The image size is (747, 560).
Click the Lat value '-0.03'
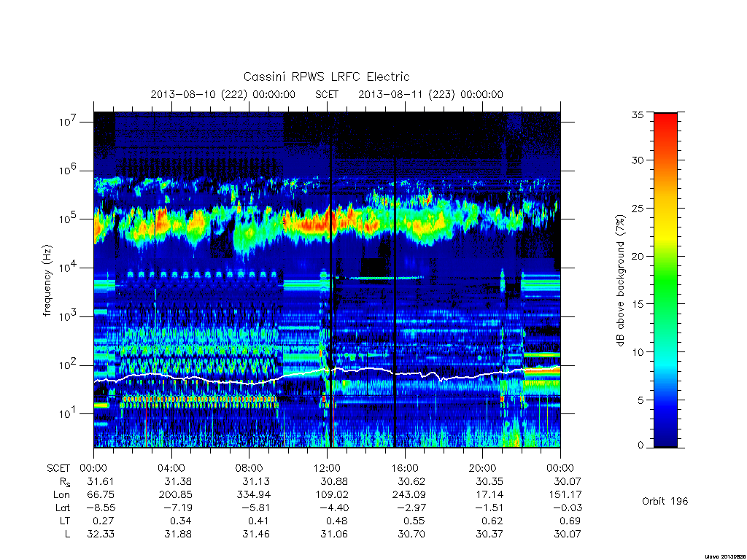[x=568, y=507]
